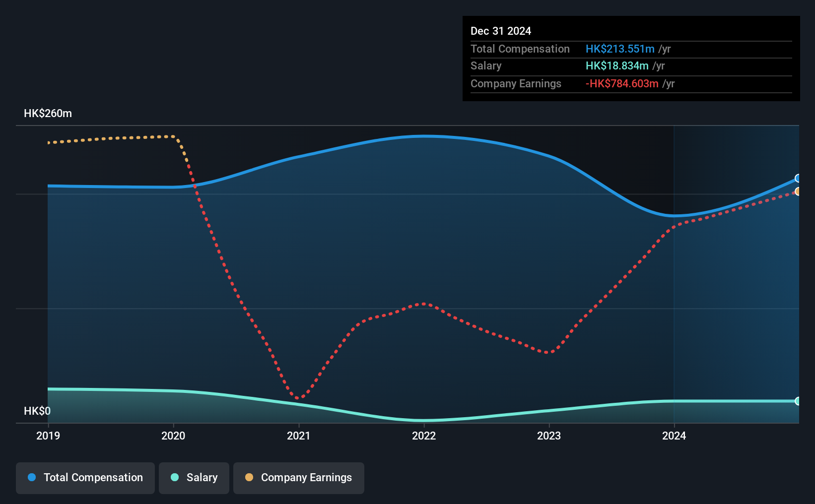This screenshot has width=815, height=504.
Task: Click the HK$260m y-axis label
Action: [x=48, y=113]
